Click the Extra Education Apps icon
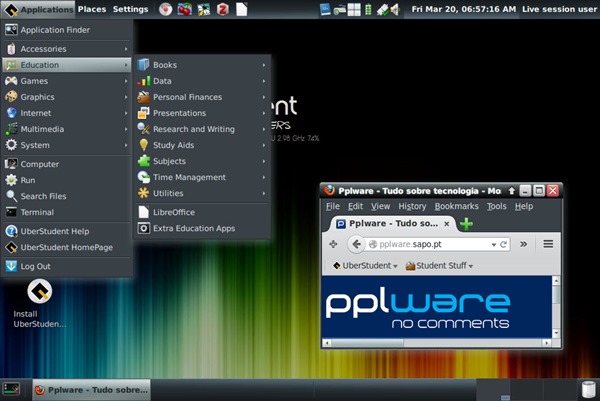The image size is (600, 401). (143, 228)
